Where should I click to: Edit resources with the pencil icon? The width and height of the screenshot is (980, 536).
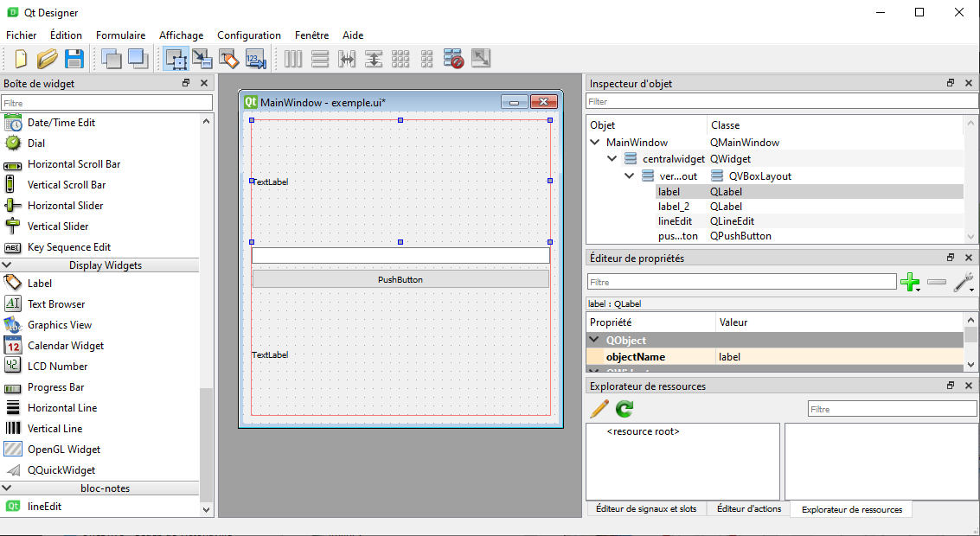coord(599,409)
